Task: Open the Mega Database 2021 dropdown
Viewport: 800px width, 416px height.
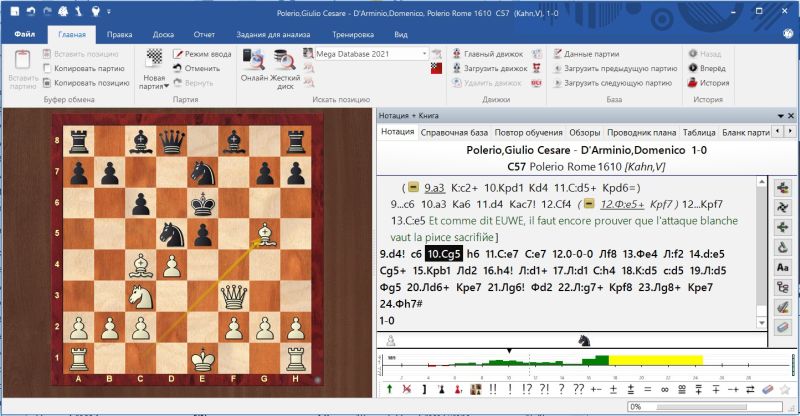Action: coord(425,53)
